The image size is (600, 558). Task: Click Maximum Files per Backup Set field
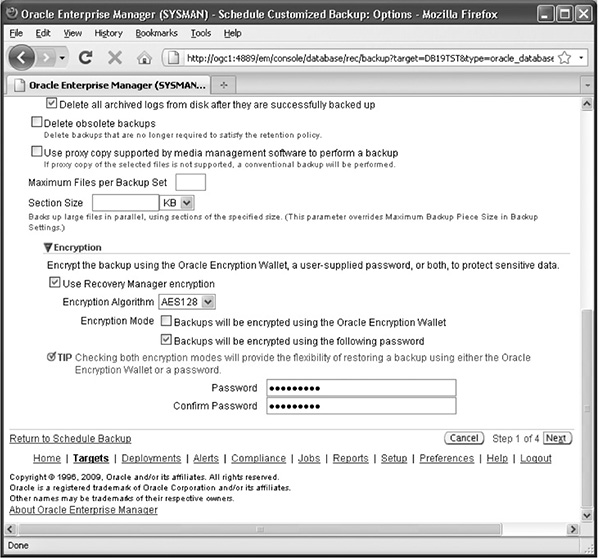coord(191,182)
